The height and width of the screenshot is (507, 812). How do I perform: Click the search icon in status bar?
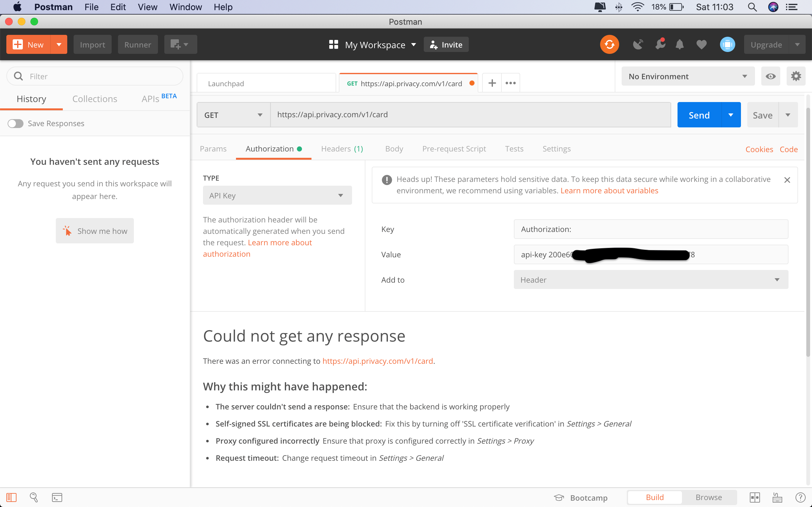tap(34, 497)
